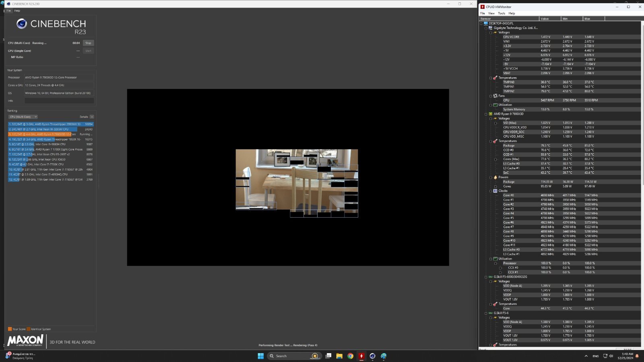Collapse the Gigabyte Voltages section
Screen dimensions: 644x362
tap(491, 33)
